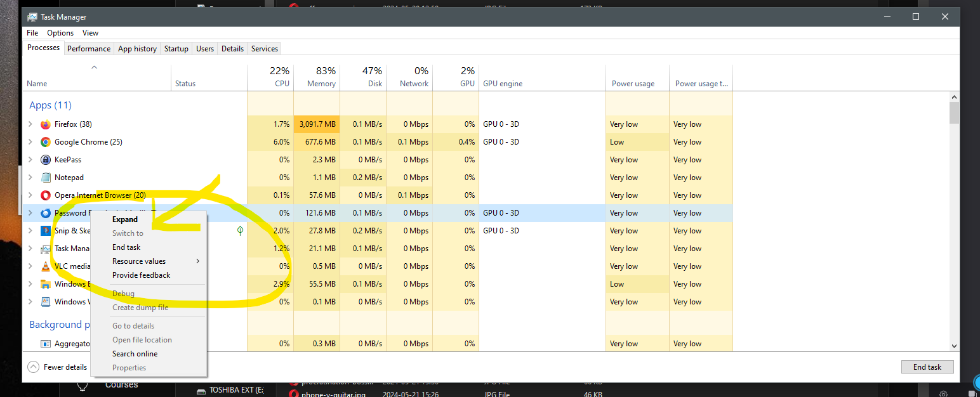
Task: Click the Windows Explorer folder icon
Action: 45,284
